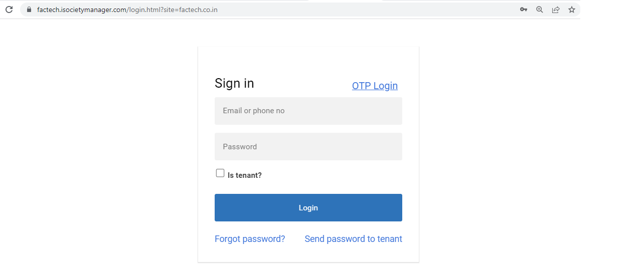
Task: Click into the Password field
Action: (x=308, y=147)
